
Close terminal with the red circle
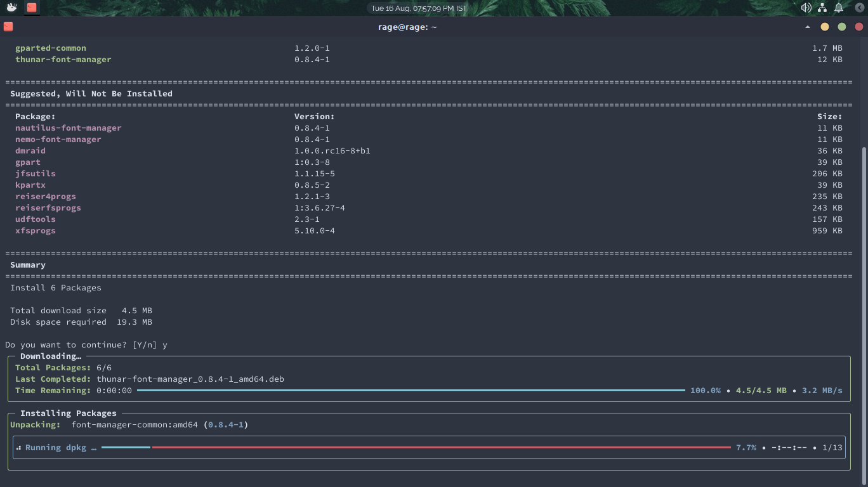[x=859, y=27]
